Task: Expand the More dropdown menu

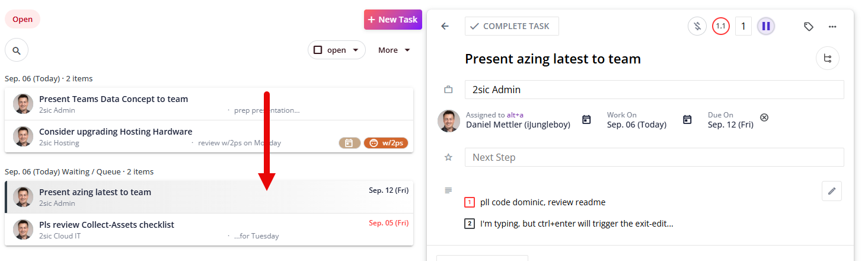Action: [x=394, y=50]
